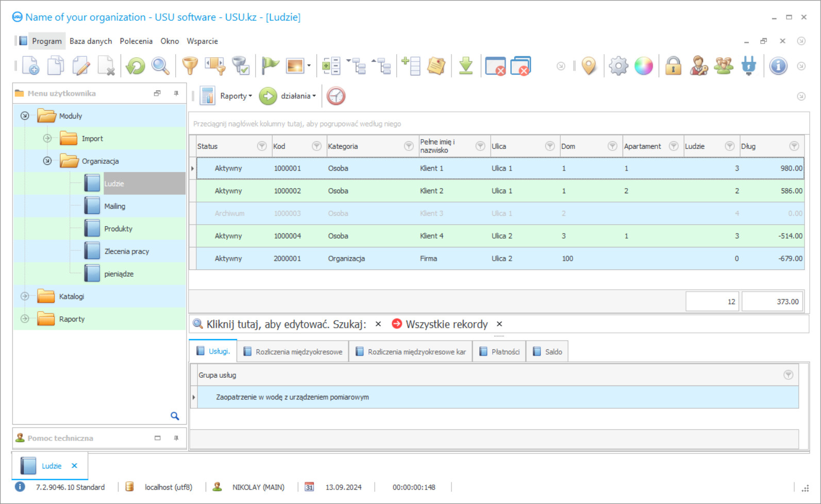Expand the Raporty tree node
821x504 pixels.
pos(25,319)
